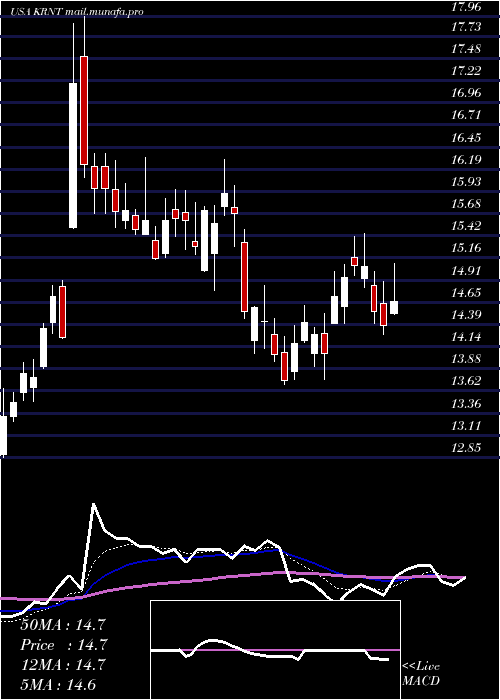Click the 'Price : 14.7' legend entry

tap(63, 645)
